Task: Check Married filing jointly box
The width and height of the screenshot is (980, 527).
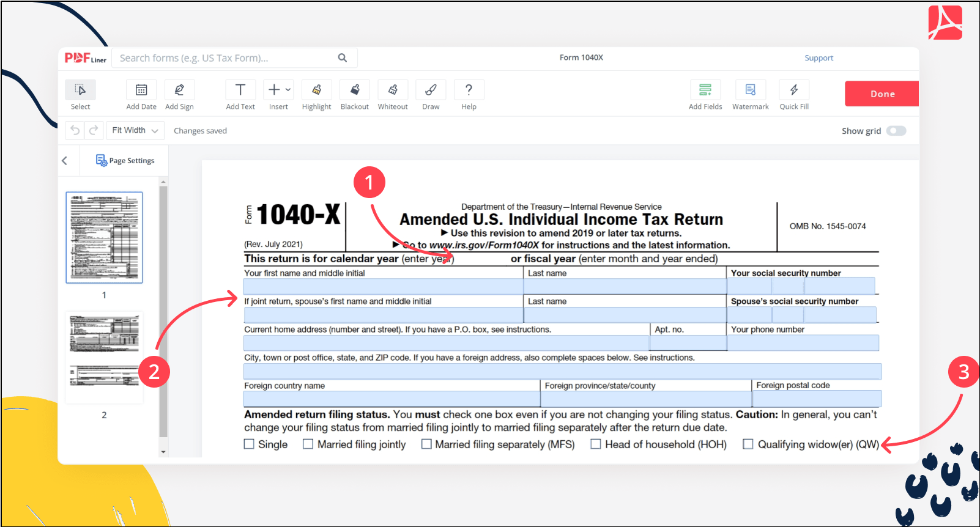Action: click(308, 444)
